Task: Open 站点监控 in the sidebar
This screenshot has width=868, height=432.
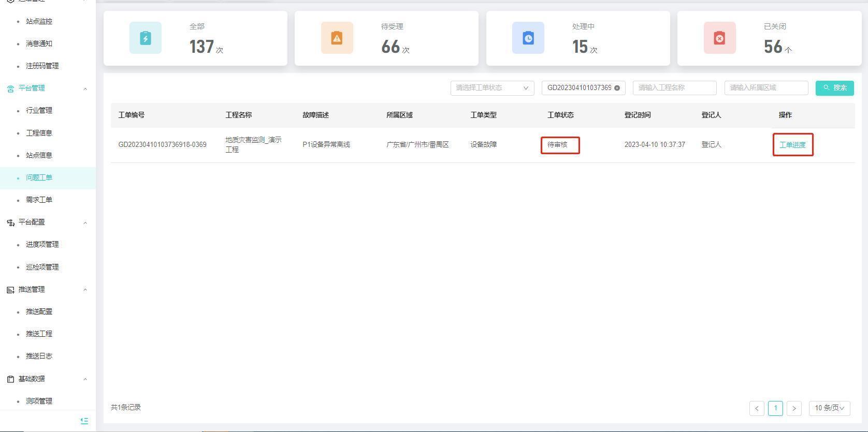Action: point(39,21)
